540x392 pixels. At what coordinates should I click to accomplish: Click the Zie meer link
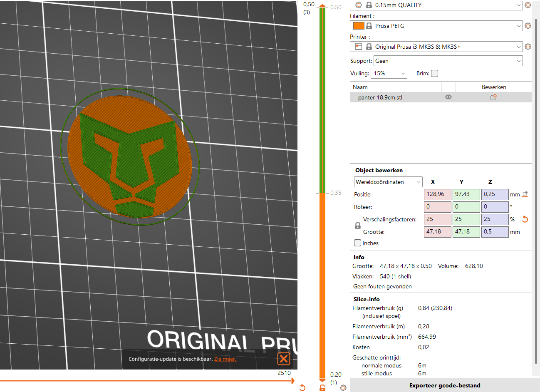[225, 359]
